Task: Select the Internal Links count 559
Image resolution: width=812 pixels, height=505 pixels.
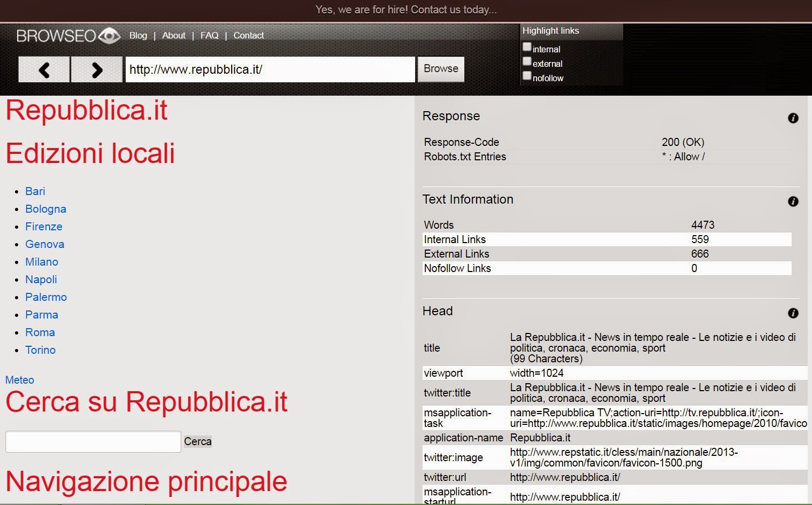Action: point(700,239)
